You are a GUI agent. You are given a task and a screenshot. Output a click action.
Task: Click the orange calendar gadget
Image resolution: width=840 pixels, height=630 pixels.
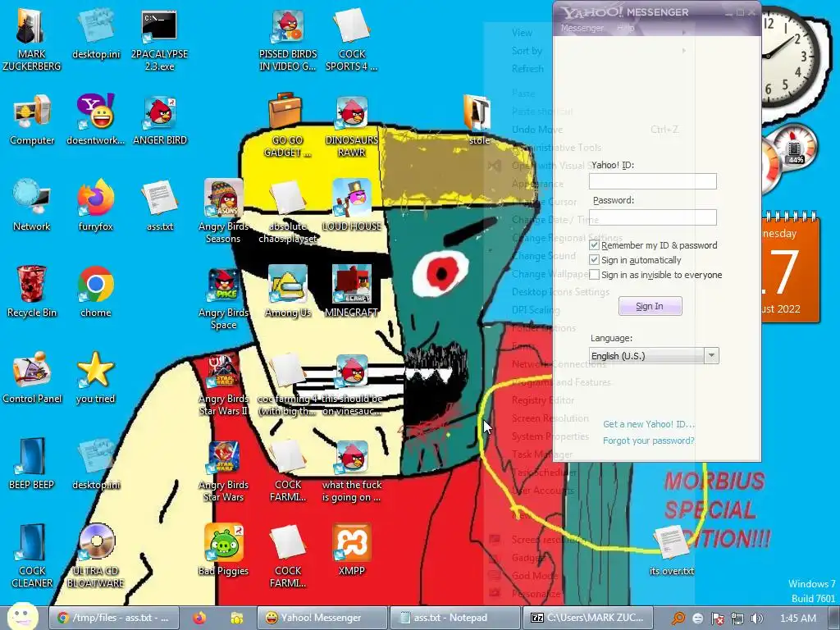[791, 267]
